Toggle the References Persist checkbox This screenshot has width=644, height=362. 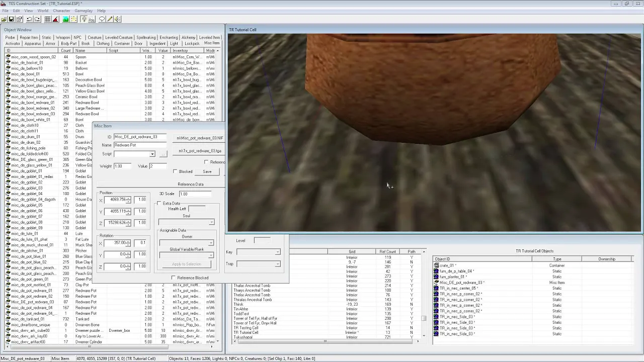pyautogui.click(x=206, y=162)
